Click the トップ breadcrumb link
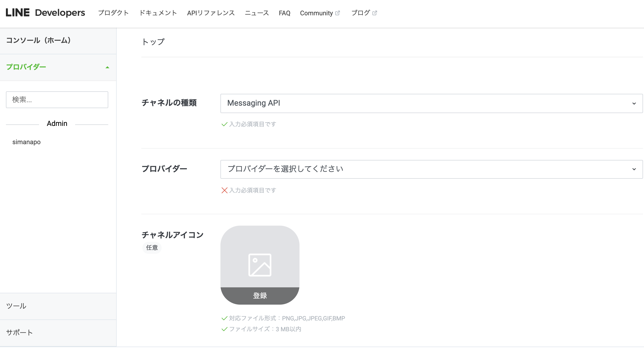 click(153, 42)
